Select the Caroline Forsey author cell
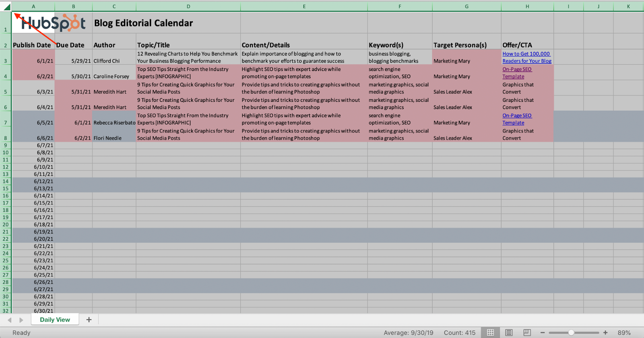Image resolution: width=644 pixels, height=338 pixels. 114,72
